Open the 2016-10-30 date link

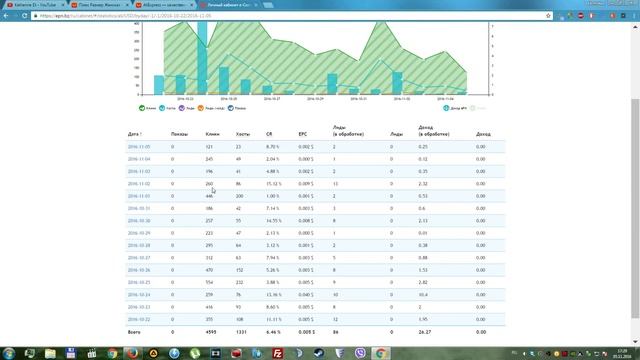click(139, 220)
